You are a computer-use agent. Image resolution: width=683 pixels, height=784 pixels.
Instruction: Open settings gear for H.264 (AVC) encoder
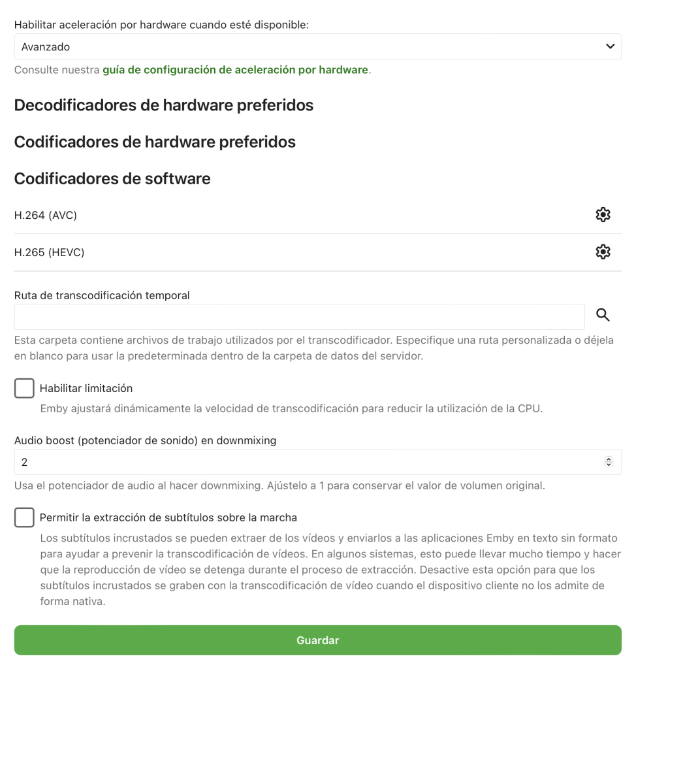(603, 215)
